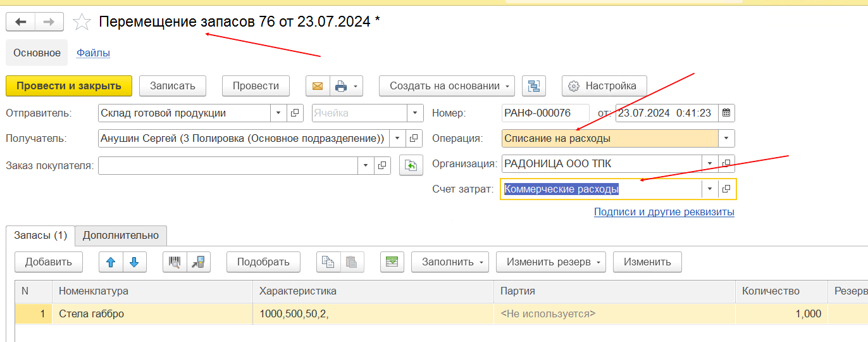Click the Характеристика column header

[373, 291]
